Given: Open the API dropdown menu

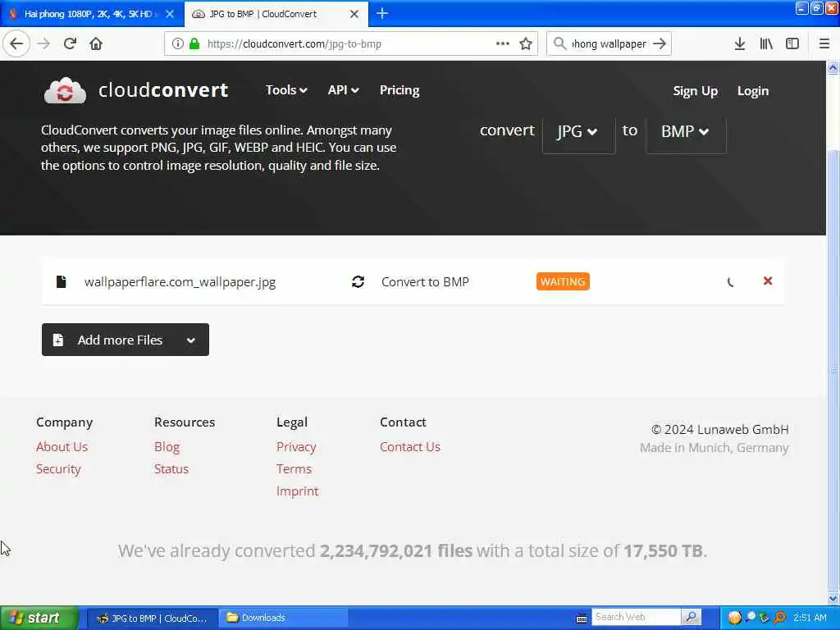Looking at the screenshot, I should pos(343,90).
